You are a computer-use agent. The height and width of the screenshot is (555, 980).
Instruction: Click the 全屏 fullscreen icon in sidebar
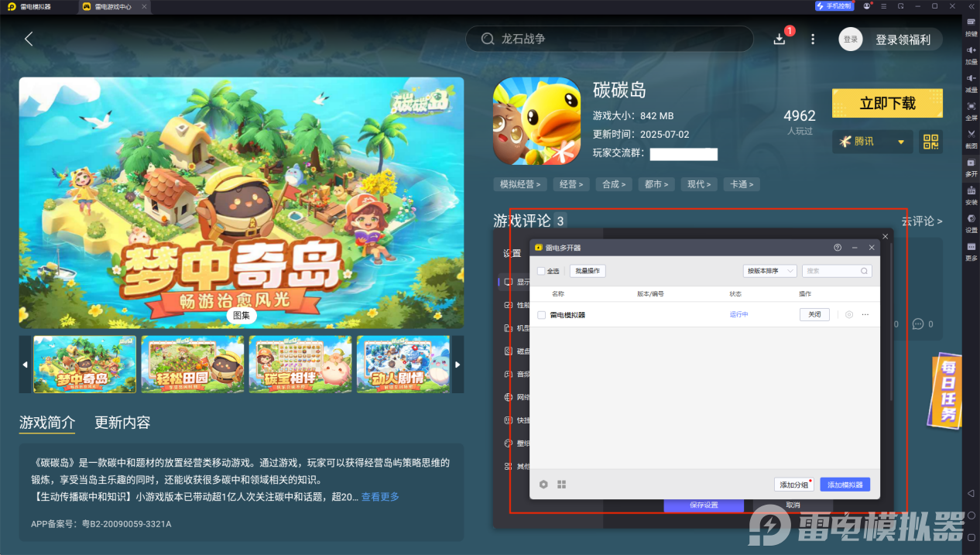click(971, 107)
